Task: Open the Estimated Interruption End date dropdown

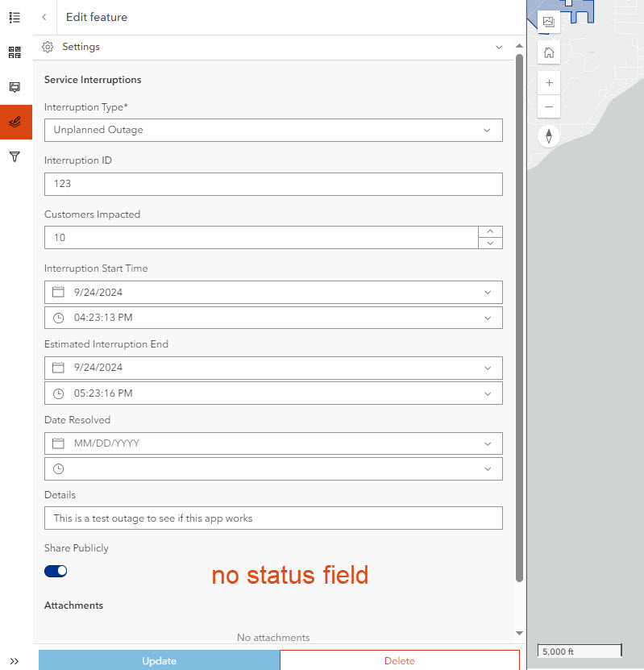Action: (x=487, y=368)
